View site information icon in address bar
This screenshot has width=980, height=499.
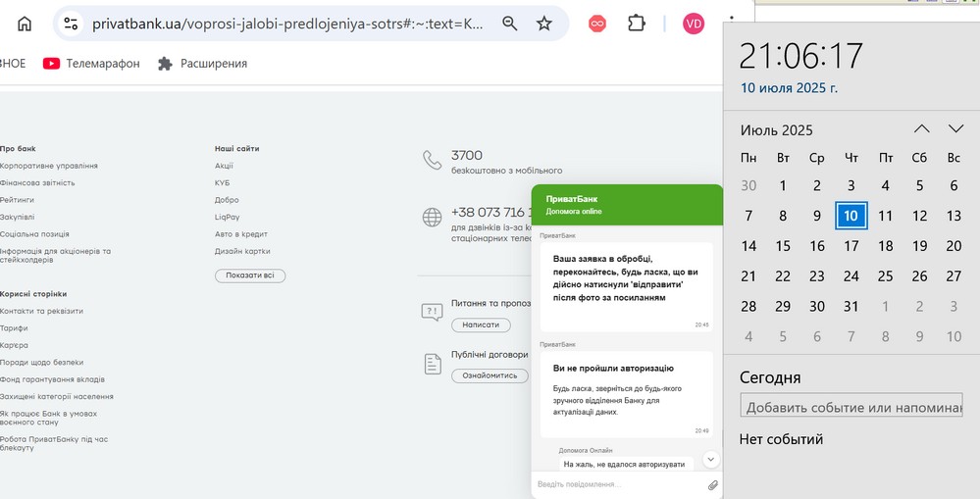pos(71,24)
